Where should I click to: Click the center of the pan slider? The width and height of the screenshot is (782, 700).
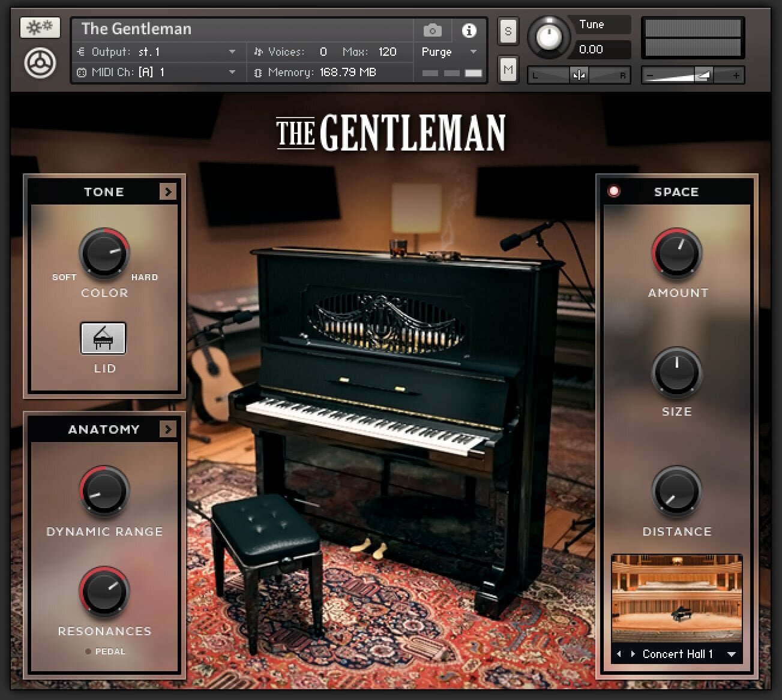[578, 74]
